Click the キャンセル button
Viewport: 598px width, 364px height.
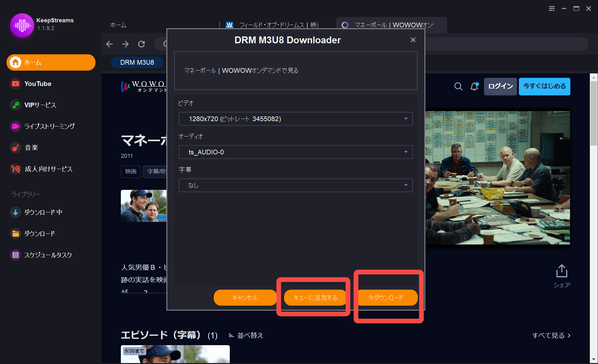[x=245, y=297]
